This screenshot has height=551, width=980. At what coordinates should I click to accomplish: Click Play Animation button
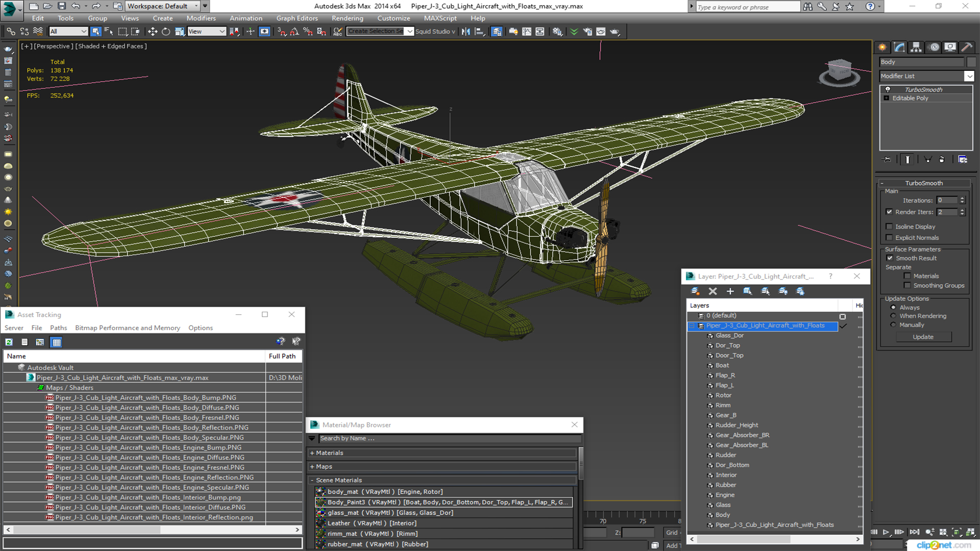pos(886,532)
